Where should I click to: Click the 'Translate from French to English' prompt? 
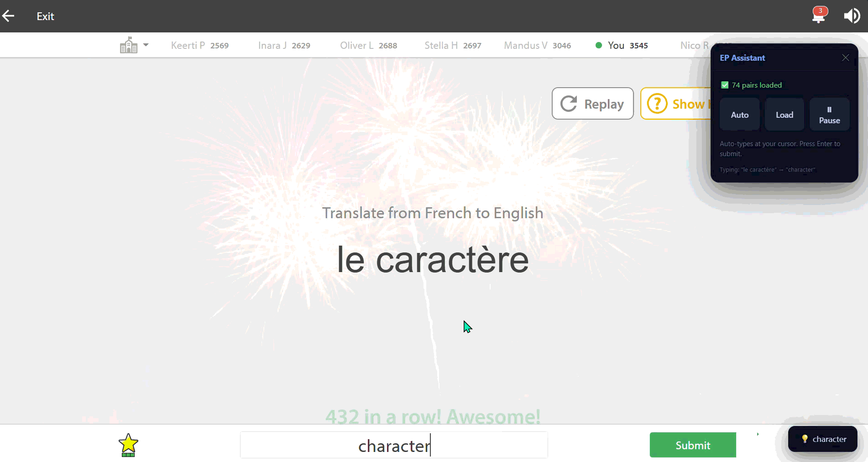pyautogui.click(x=433, y=213)
